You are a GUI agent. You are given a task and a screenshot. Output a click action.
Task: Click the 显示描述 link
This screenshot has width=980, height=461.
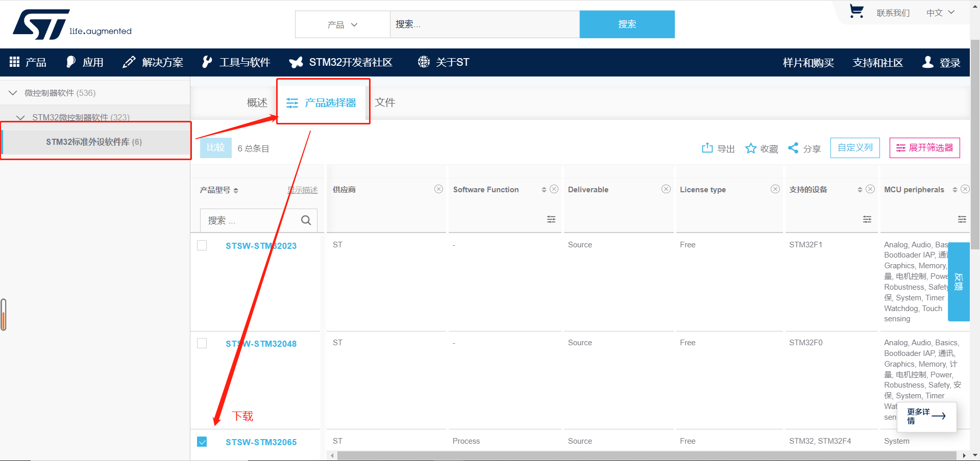(303, 190)
